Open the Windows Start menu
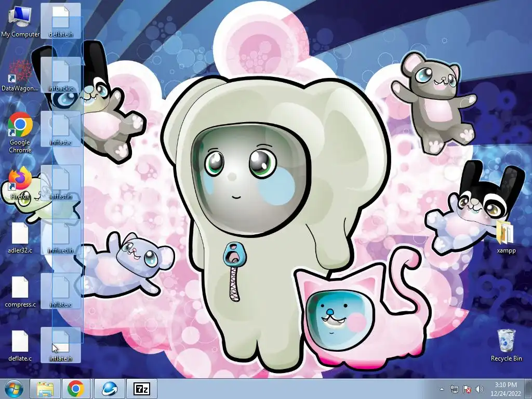 pyautogui.click(x=14, y=389)
